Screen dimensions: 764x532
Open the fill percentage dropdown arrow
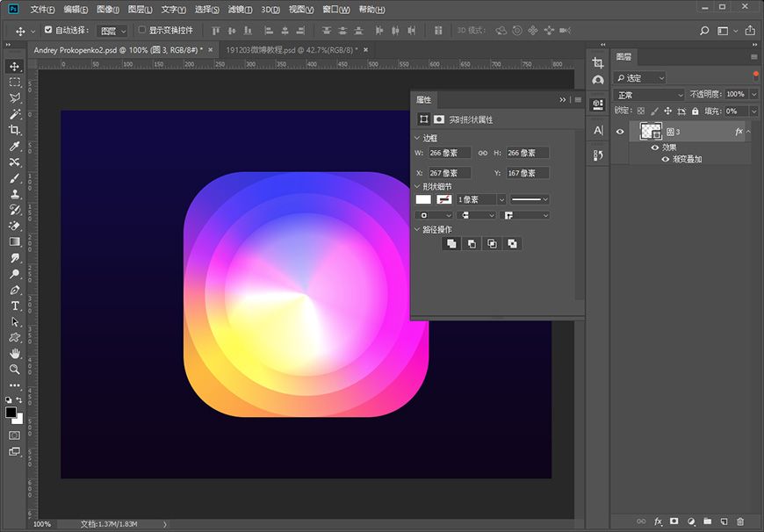coord(754,111)
